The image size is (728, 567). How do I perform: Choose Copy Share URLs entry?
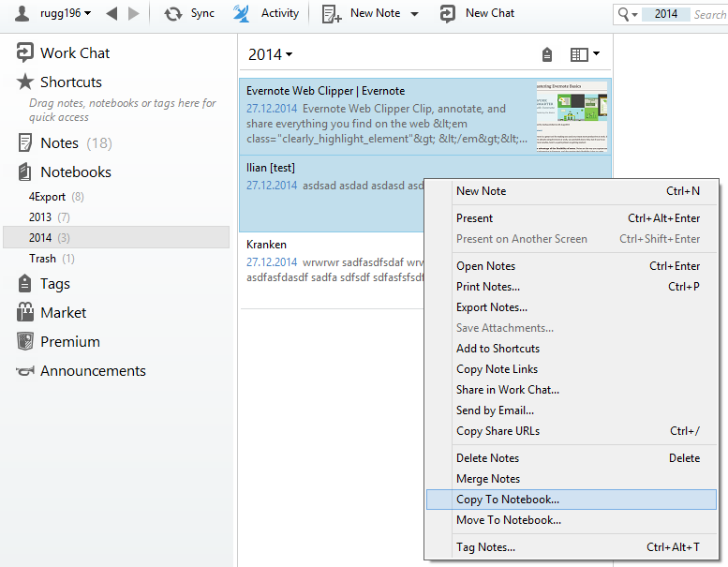(572, 431)
